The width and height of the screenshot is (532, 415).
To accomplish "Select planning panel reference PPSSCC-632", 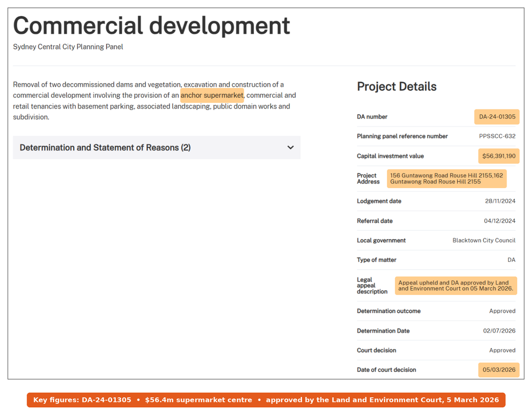I will [497, 136].
